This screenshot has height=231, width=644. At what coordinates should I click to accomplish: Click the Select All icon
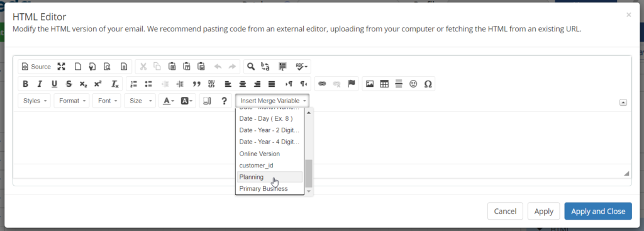click(x=282, y=67)
